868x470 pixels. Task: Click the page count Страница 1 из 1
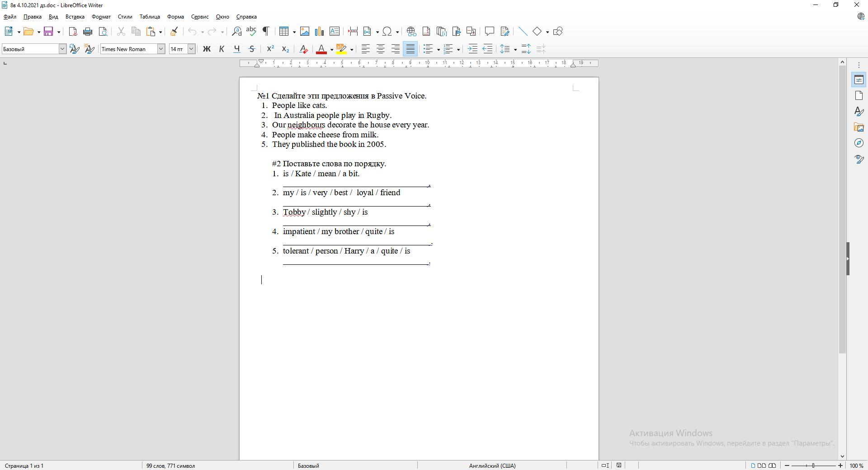pyautogui.click(x=24, y=465)
